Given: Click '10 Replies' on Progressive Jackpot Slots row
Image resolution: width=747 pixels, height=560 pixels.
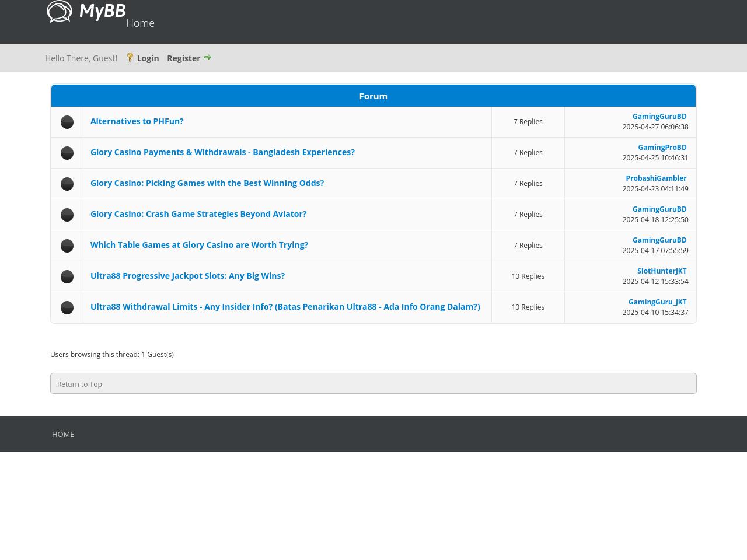Looking at the screenshot, I should pyautogui.click(x=528, y=276).
